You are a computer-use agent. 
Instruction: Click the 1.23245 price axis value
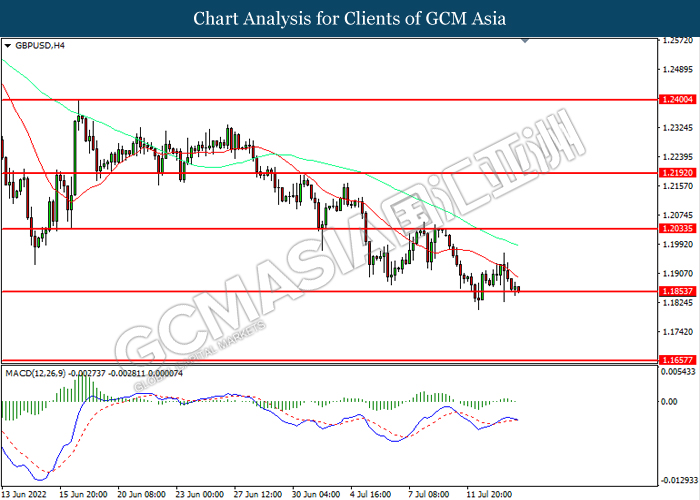pyautogui.click(x=678, y=128)
